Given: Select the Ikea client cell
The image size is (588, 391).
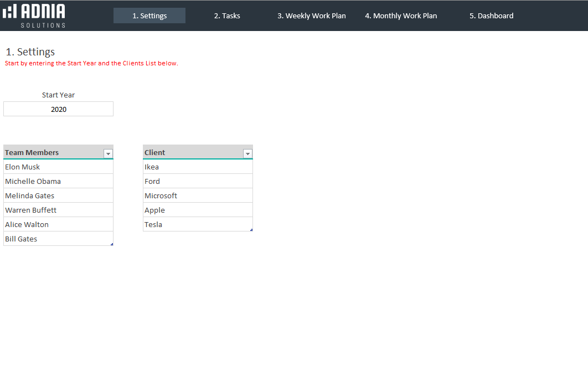Looking at the screenshot, I should click(198, 167).
